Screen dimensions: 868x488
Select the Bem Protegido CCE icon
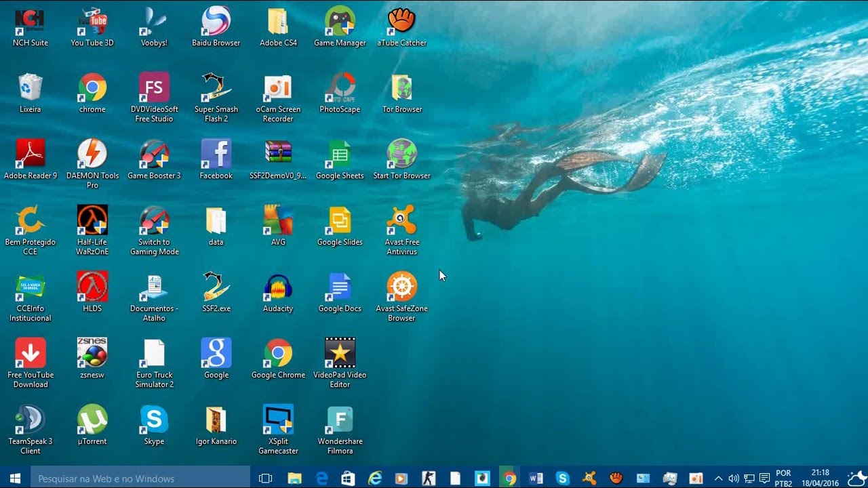(31, 231)
